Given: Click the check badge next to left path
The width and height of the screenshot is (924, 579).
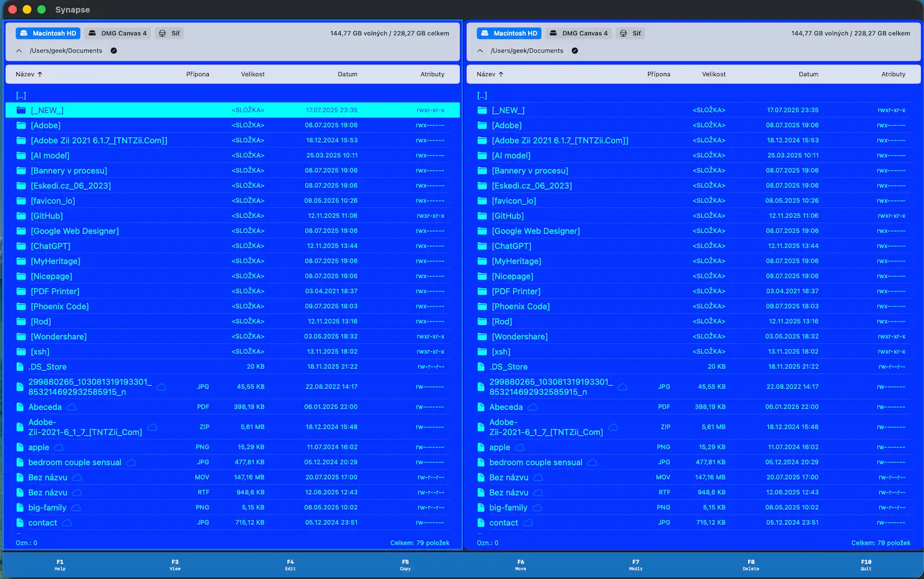Looking at the screenshot, I should (x=114, y=51).
